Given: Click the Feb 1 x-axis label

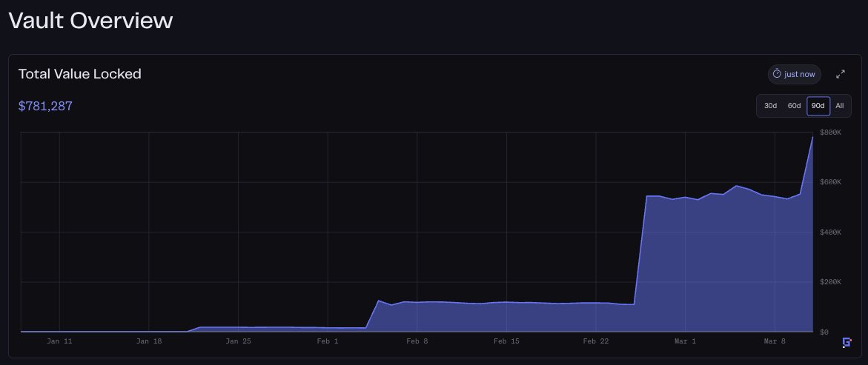Looking at the screenshot, I should coord(328,341).
